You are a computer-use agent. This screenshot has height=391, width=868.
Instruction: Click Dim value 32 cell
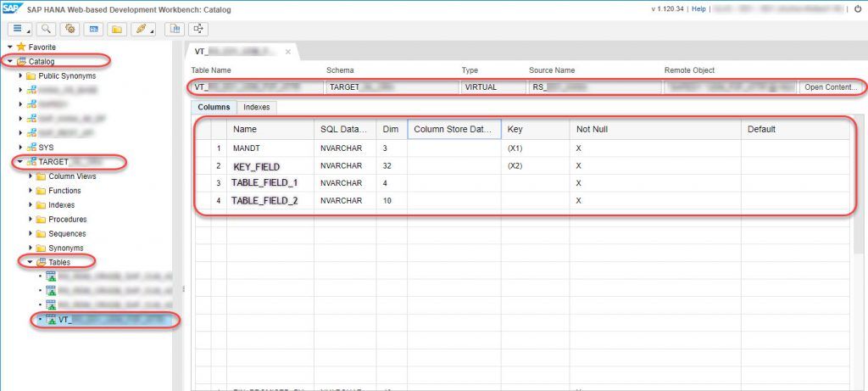tap(392, 165)
